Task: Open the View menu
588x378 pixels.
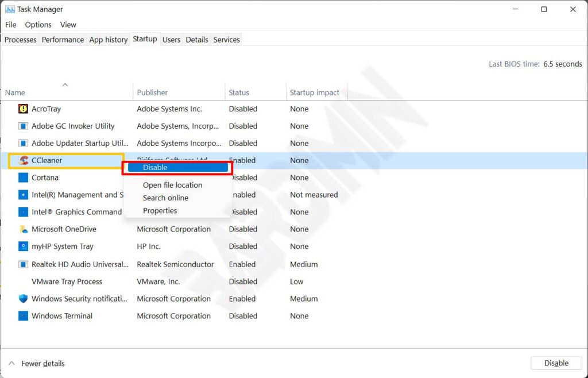Action: pos(68,25)
